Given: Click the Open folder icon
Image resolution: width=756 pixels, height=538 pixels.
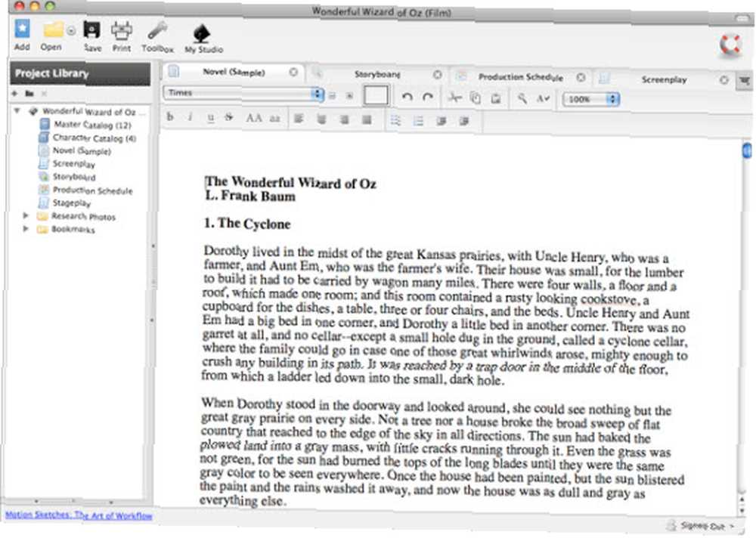Looking at the screenshot, I should [x=53, y=29].
